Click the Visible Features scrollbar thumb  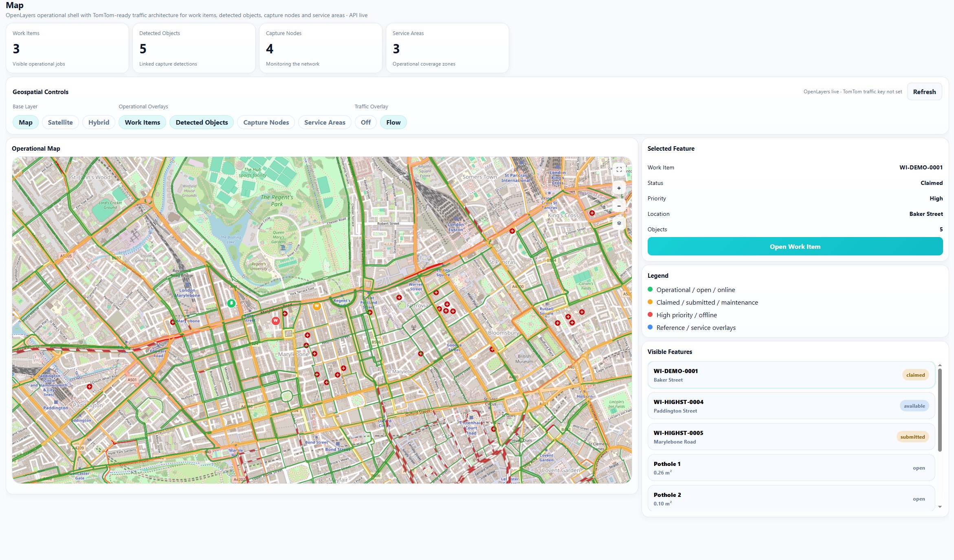(x=940, y=410)
